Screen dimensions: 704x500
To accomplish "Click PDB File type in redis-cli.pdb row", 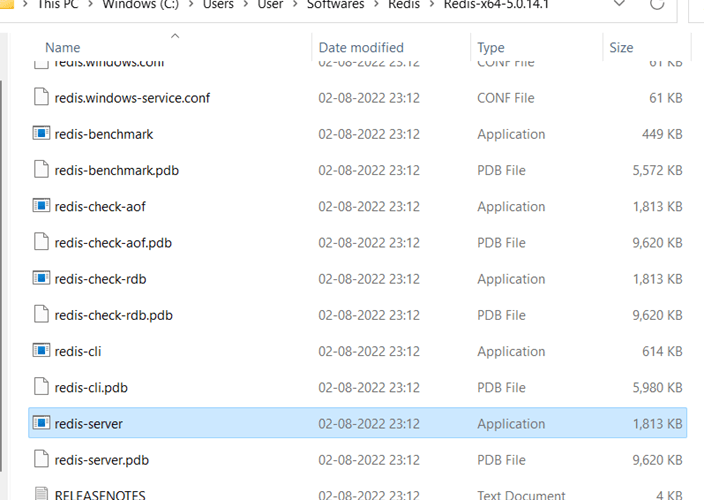I will click(501, 388).
